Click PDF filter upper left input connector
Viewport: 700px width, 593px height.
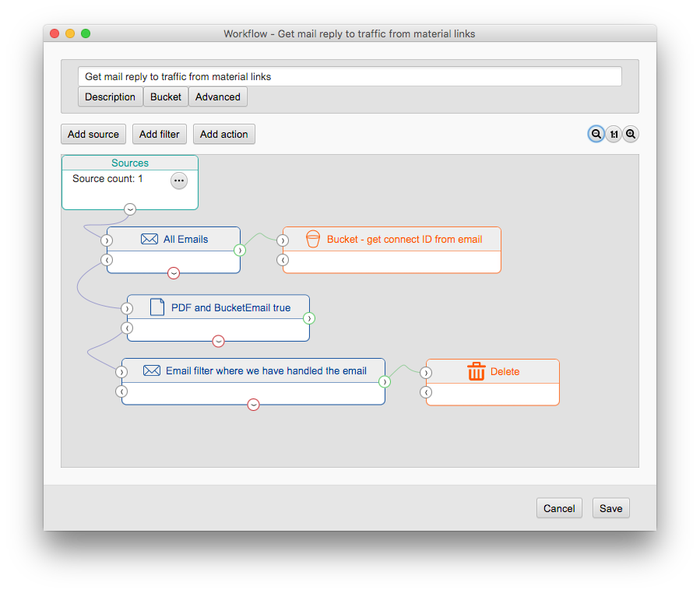[127, 308]
